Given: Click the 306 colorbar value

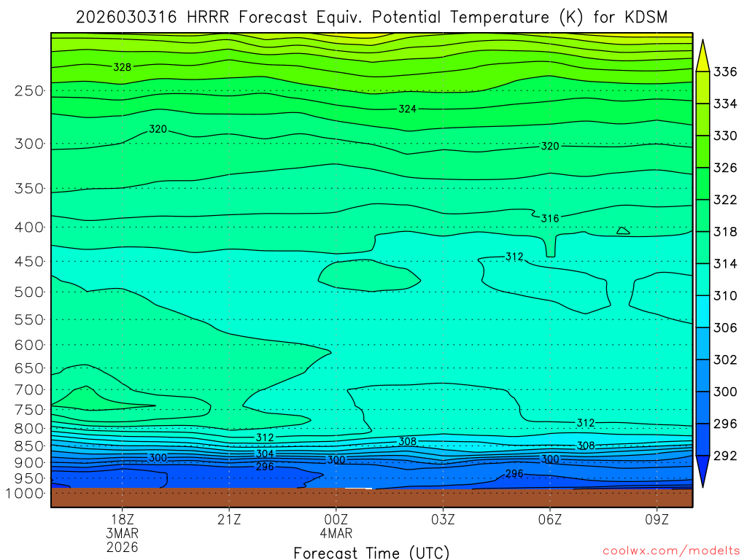Looking at the screenshot, I should tap(725, 327).
